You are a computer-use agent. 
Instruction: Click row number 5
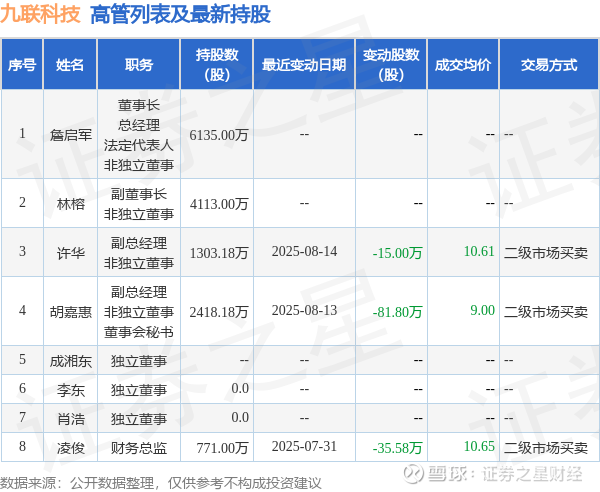pos(22,359)
